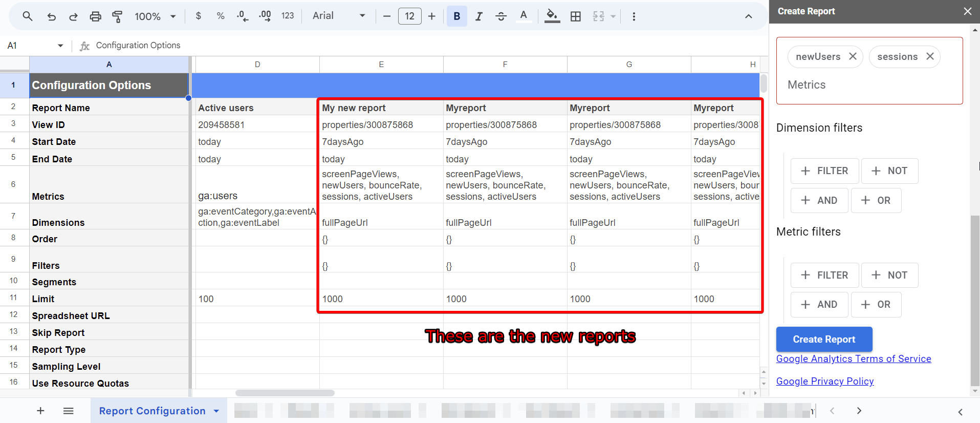Click the print icon
980x423 pixels.
(x=95, y=16)
